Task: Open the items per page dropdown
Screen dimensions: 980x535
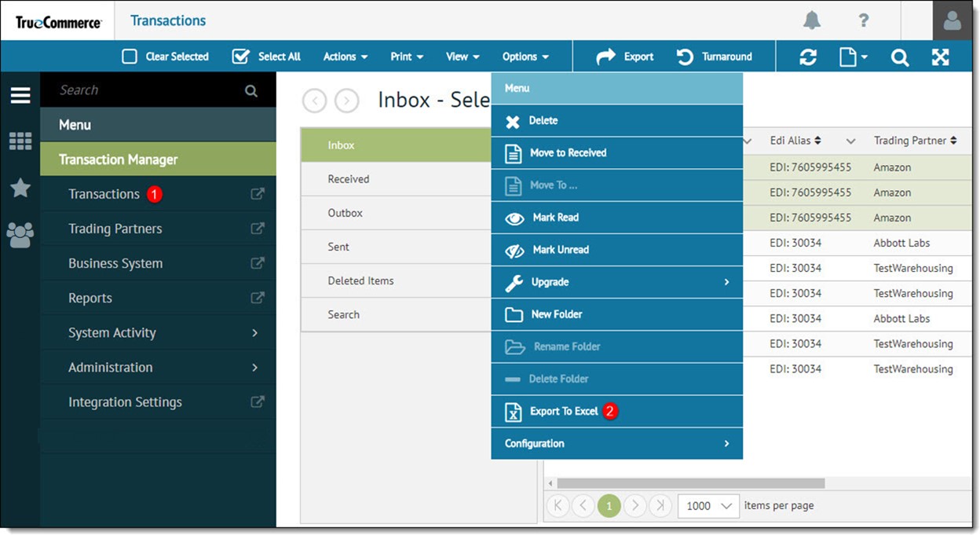Action: pos(708,505)
